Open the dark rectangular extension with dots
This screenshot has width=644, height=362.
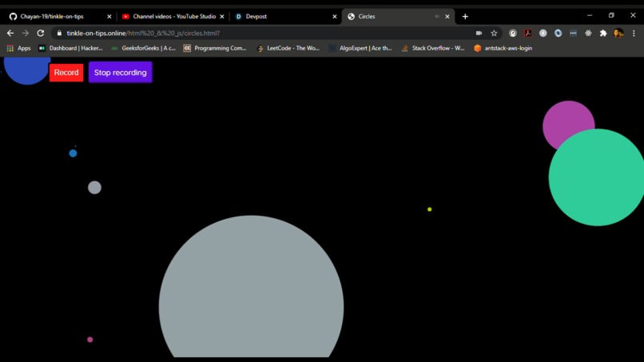tap(573, 34)
